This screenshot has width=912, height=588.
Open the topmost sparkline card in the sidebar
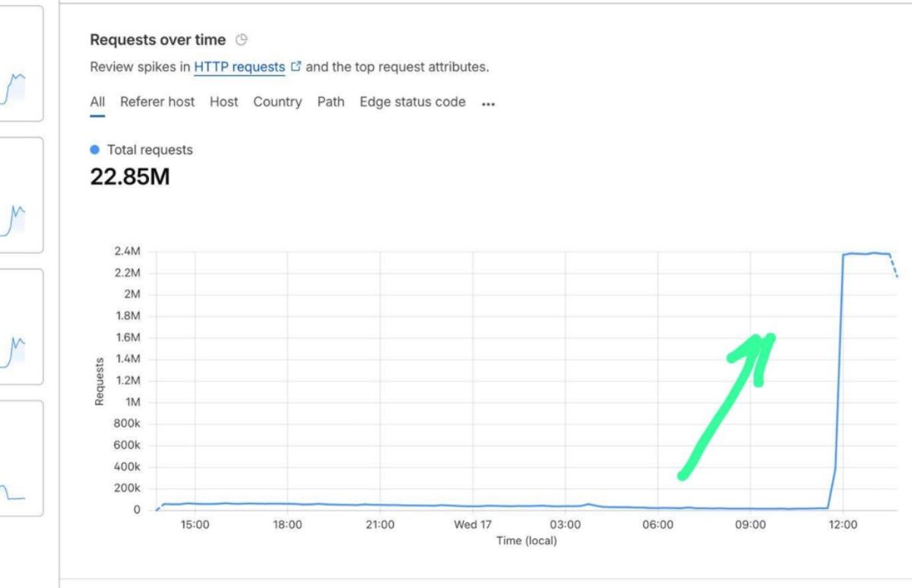[x=21, y=63]
